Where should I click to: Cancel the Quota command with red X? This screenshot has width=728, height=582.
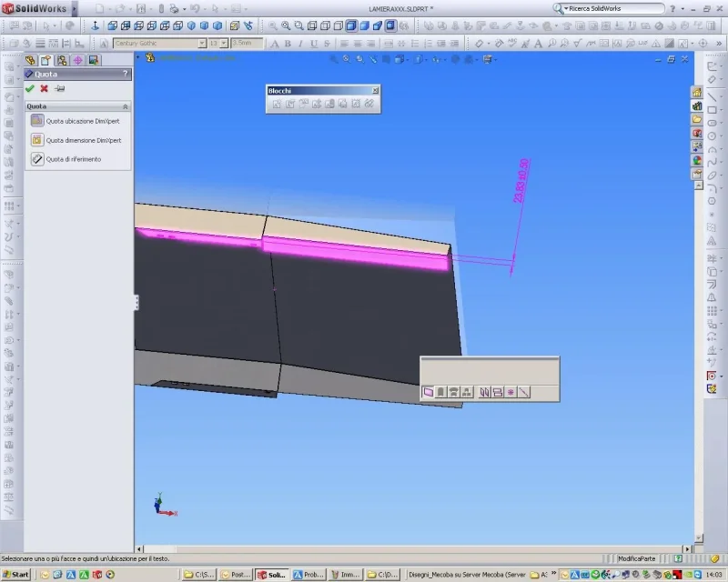click(x=44, y=88)
